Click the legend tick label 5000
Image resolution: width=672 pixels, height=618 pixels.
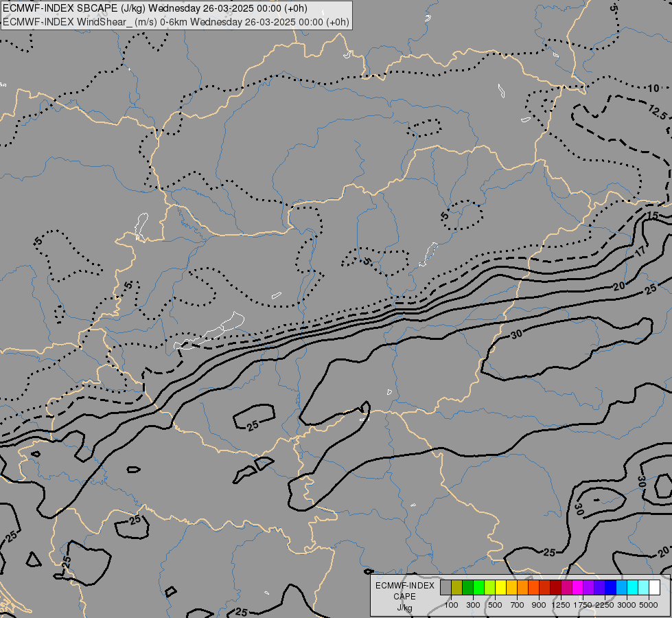tap(649, 605)
